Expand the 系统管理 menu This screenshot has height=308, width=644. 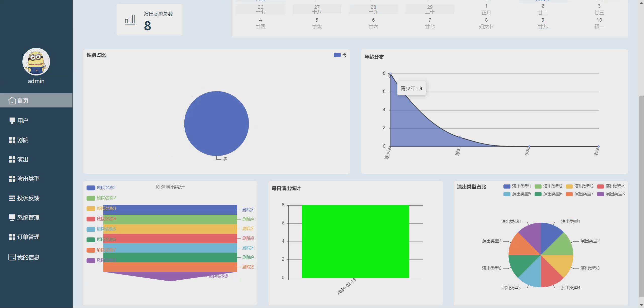(28, 218)
